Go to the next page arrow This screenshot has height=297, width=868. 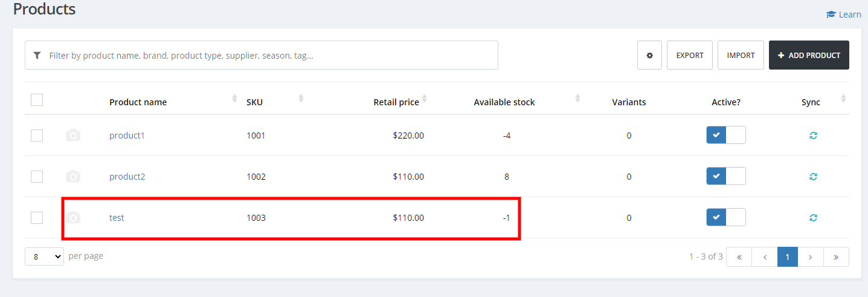coord(811,256)
